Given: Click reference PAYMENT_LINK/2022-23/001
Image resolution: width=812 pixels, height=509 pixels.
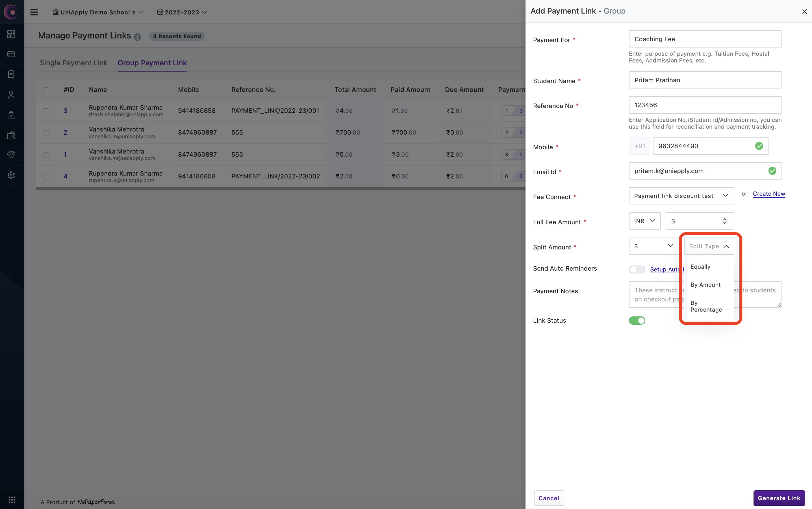Looking at the screenshot, I should point(275,111).
